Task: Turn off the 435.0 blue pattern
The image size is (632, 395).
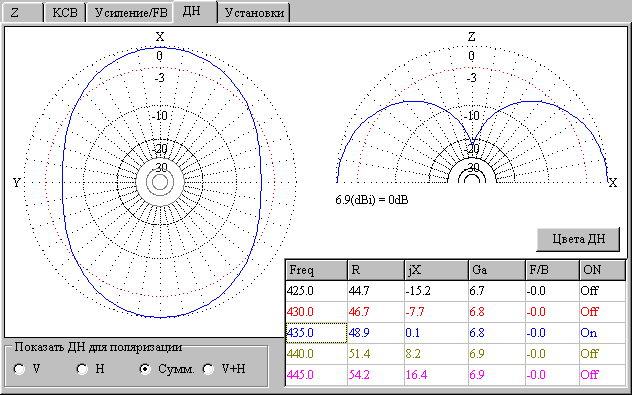Action: [x=602, y=333]
